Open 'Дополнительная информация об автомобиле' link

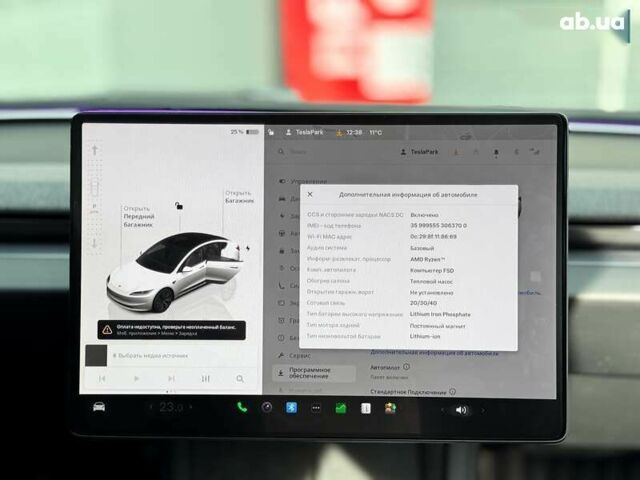pos(434,353)
